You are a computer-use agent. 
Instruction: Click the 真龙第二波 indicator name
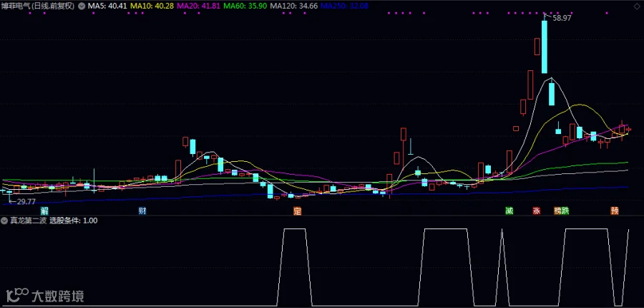click(27, 221)
